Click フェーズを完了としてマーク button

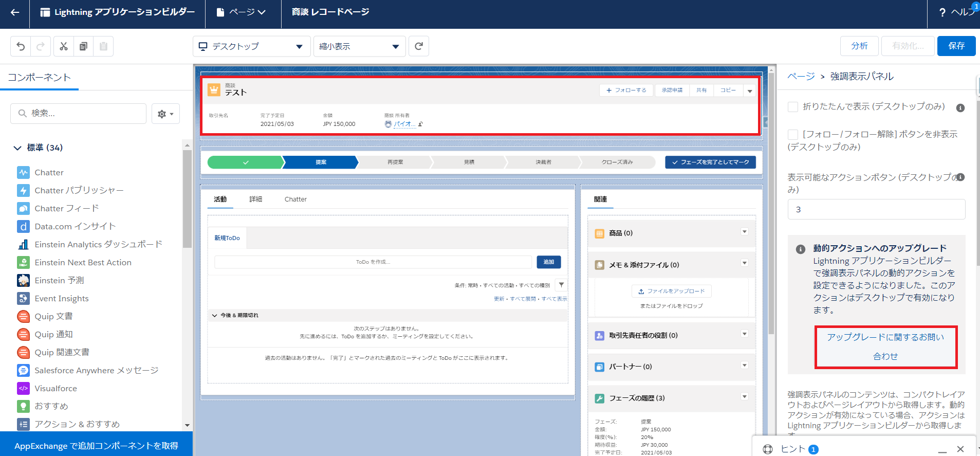pos(710,162)
